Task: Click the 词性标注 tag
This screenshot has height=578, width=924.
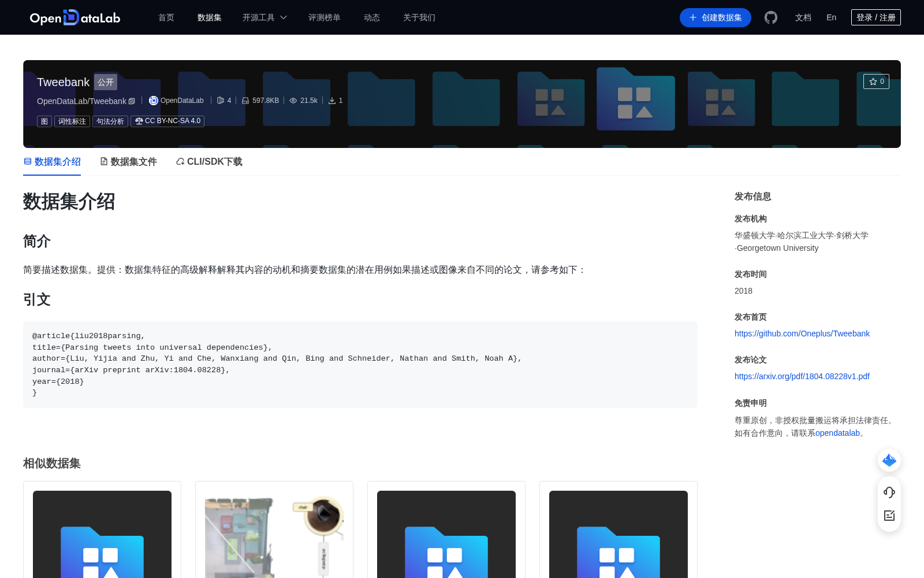Action: pos(72,121)
